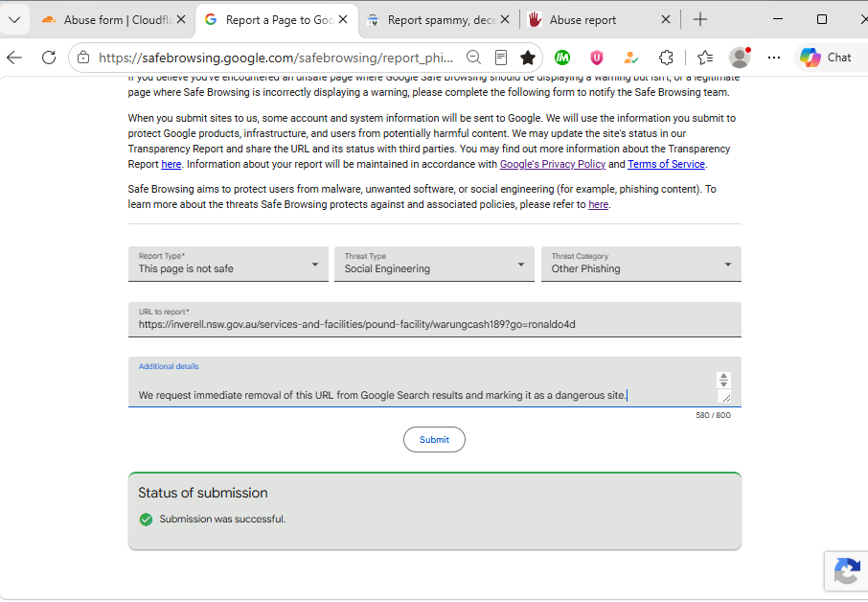Open immersive reader view icon
The height and width of the screenshot is (602, 868).
pyautogui.click(x=501, y=58)
